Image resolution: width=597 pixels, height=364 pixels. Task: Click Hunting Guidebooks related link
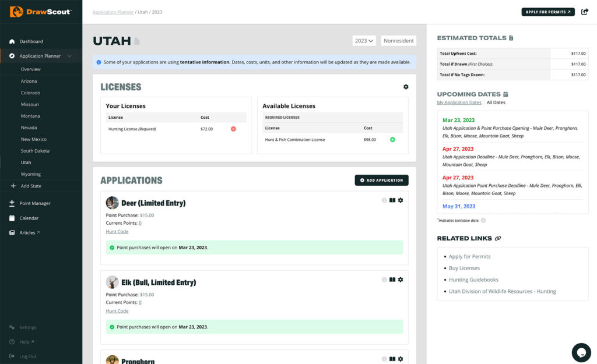coord(473,280)
